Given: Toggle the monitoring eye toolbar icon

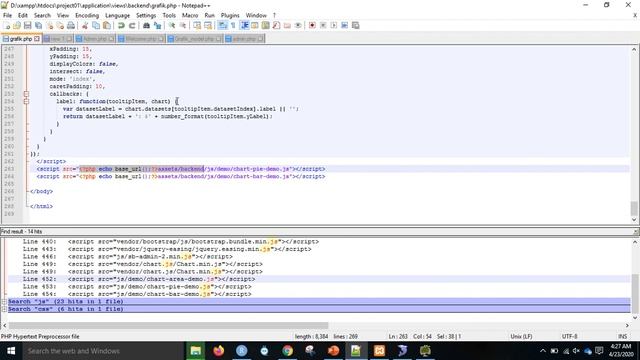Looking at the screenshot, I should [298, 25].
